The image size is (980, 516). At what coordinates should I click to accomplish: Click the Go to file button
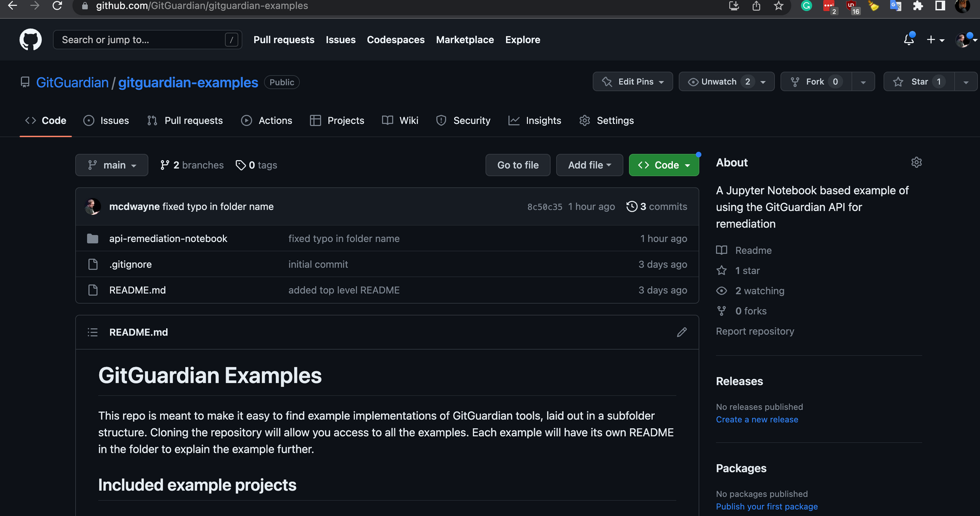point(518,165)
